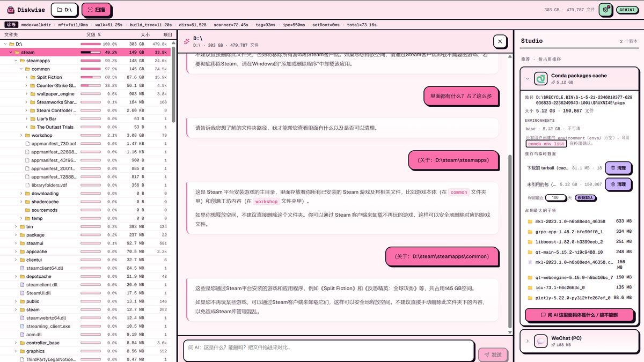This screenshot has width=644, height=362.
Task: Click the GEMINI model badge
Action: [x=626, y=10]
